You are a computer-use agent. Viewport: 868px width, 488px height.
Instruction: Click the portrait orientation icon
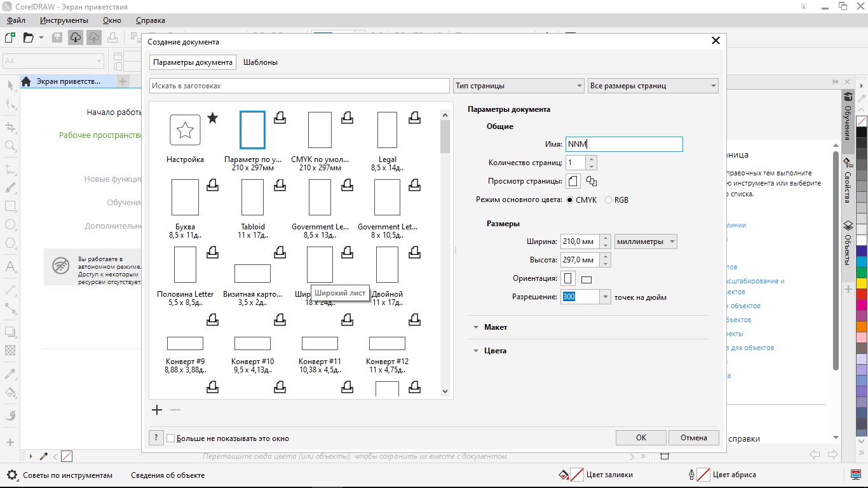568,279
